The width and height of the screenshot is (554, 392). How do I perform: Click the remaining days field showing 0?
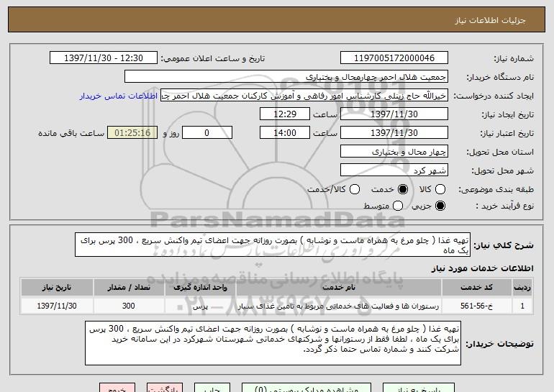(207, 133)
